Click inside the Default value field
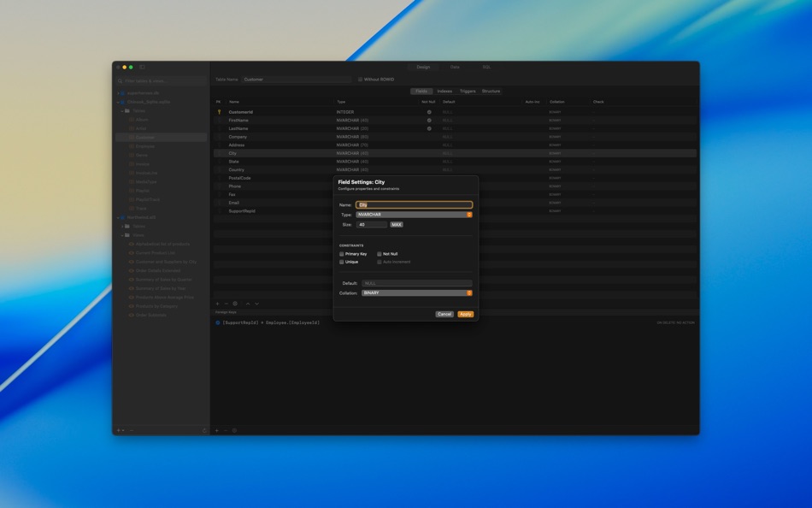This screenshot has height=508, width=812. (419, 282)
